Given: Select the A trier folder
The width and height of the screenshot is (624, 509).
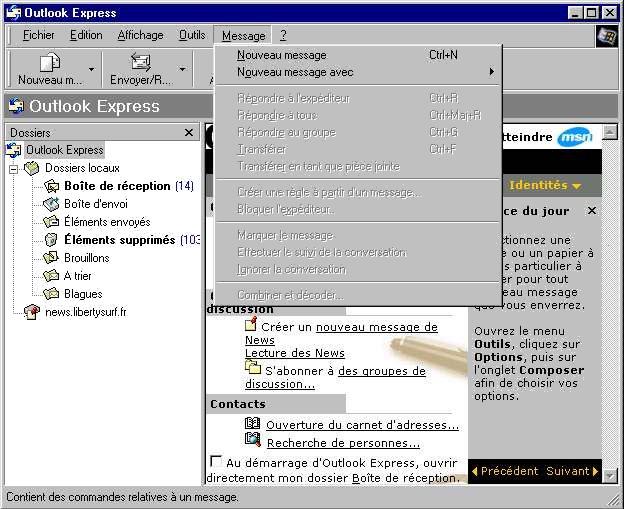Looking at the screenshot, I should click(x=77, y=276).
